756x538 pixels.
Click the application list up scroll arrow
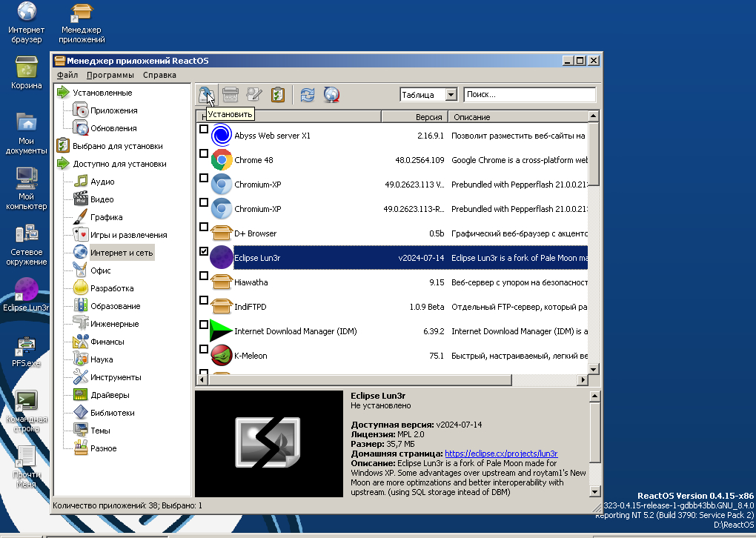point(594,116)
